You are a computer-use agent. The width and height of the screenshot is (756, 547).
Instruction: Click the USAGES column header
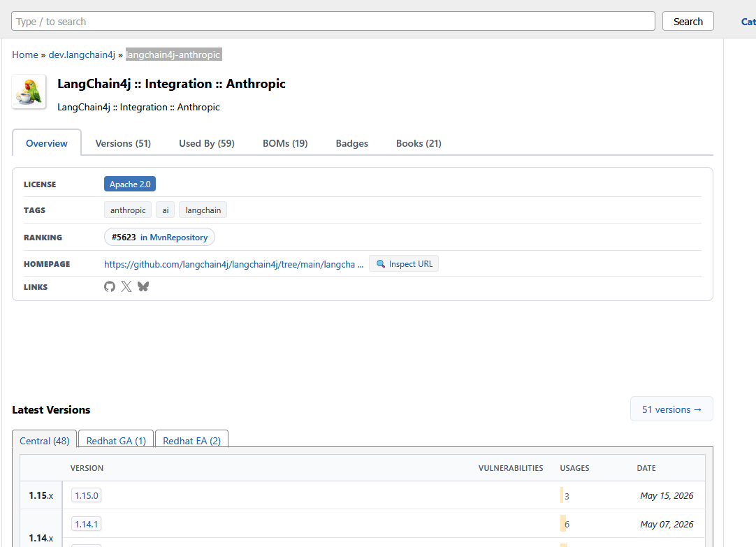pyautogui.click(x=575, y=468)
